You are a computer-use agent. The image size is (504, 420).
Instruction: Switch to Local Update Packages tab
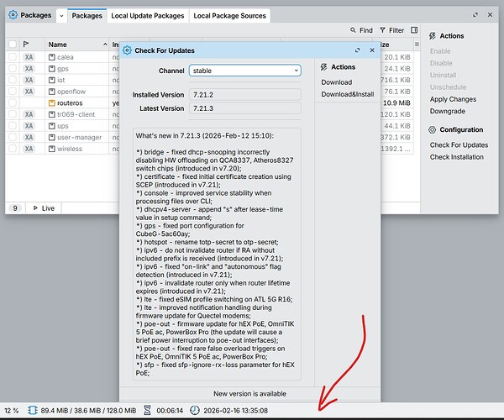click(148, 16)
